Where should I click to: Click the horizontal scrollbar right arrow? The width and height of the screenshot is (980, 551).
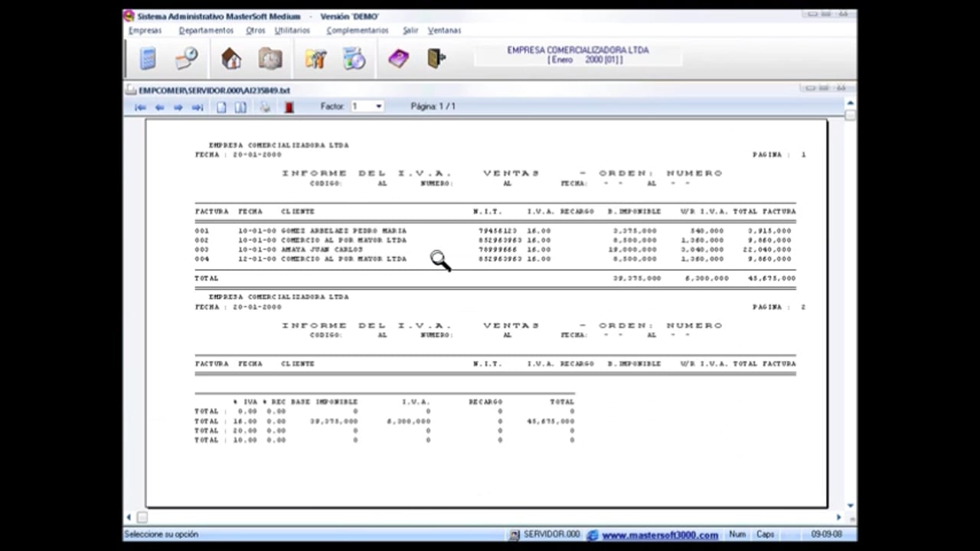pyautogui.click(x=838, y=517)
